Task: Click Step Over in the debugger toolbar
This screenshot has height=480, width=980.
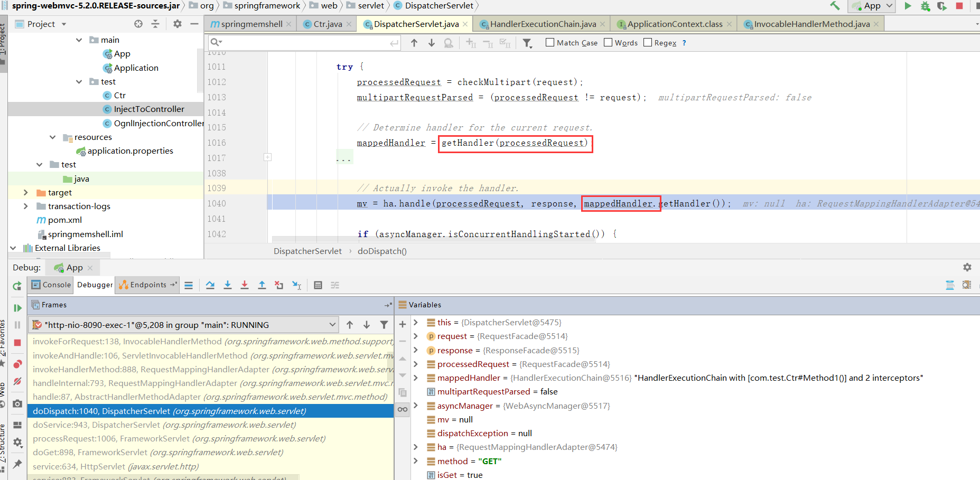Action: click(x=210, y=285)
